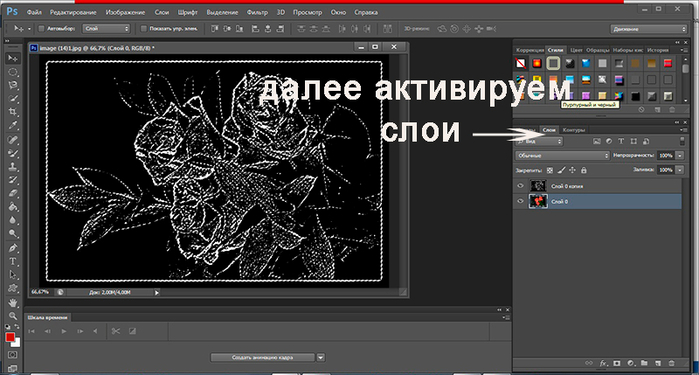Toggle lock transparent pixels
This screenshot has width=699, height=375.
coord(550,170)
